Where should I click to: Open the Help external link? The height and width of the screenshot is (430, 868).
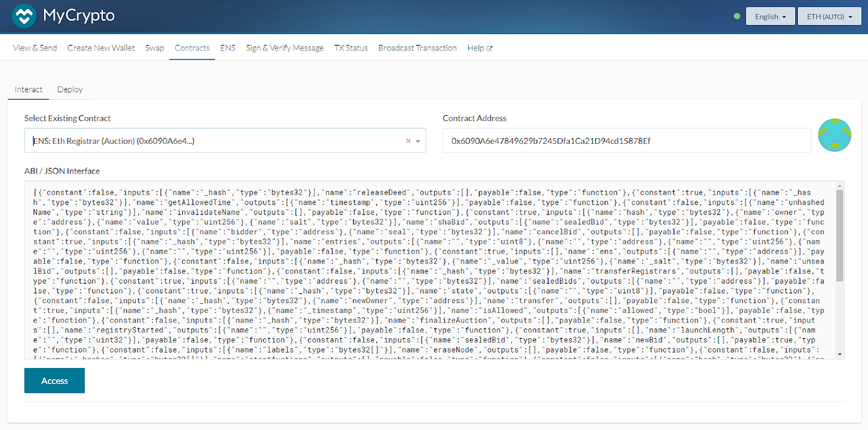pos(480,48)
